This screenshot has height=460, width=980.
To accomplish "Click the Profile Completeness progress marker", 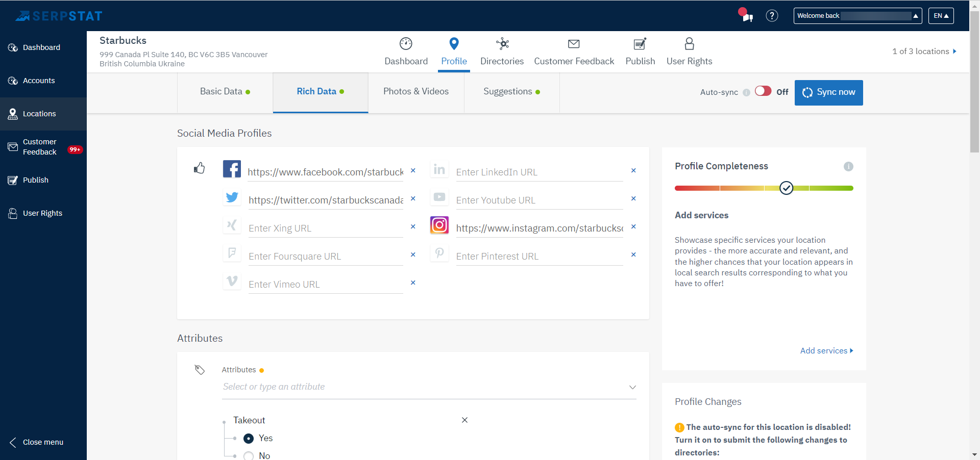I will [787, 188].
